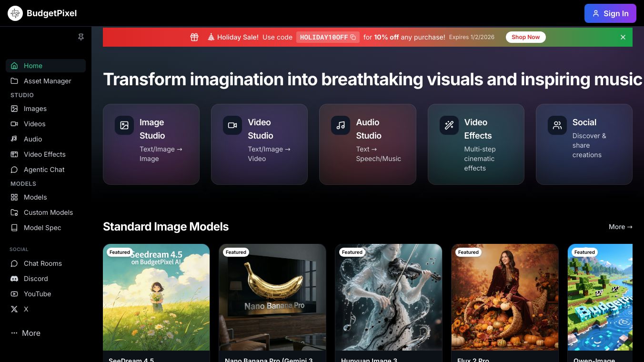Click the Audio music note sidebar icon

[x=14, y=139]
